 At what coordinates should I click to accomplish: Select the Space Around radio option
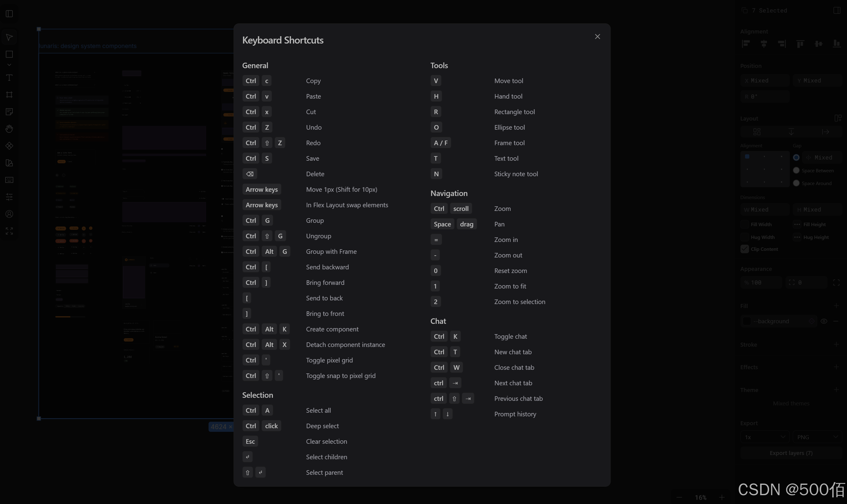[x=796, y=184]
